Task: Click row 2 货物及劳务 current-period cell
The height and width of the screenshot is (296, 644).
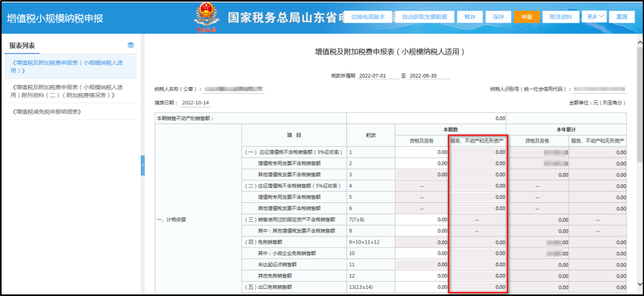Action: pos(422,163)
